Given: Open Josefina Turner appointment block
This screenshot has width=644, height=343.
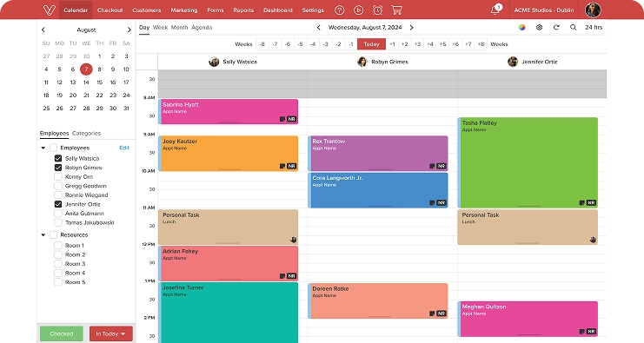Looking at the screenshot, I should tap(229, 313).
